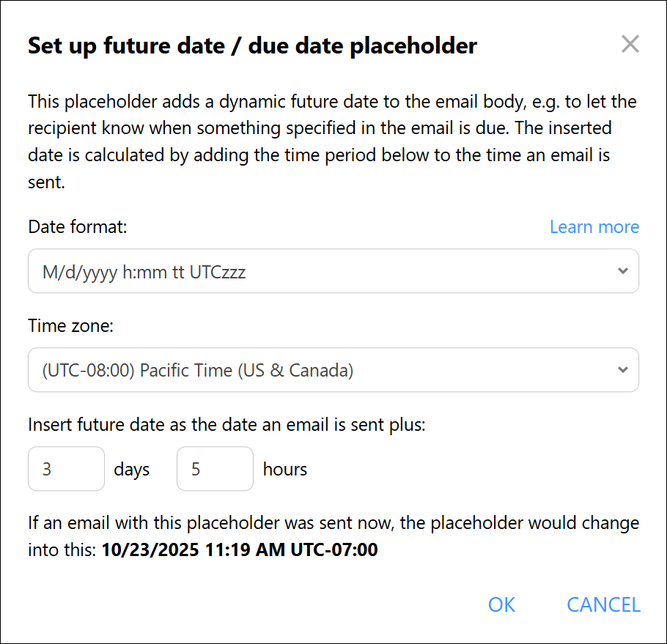This screenshot has height=644, width=667.
Task: Expand the Time zone dropdown
Action: pos(333,370)
